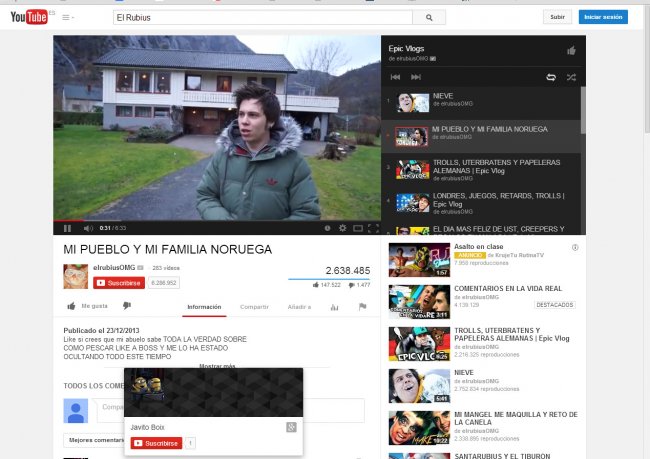Click the dislike thumbs-down icon below the video
Viewport: 650px width, 459px height.
click(127, 306)
